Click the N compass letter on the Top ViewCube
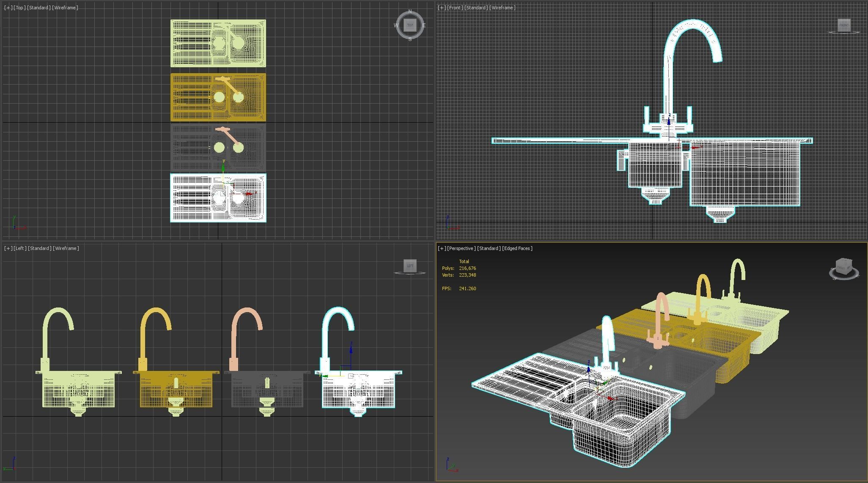The width and height of the screenshot is (868, 483). [x=410, y=11]
